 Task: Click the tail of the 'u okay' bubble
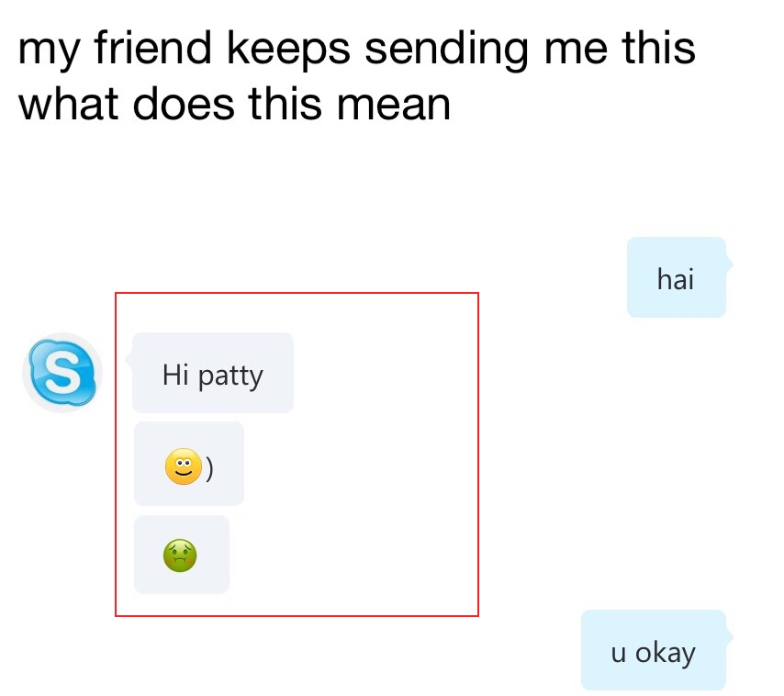pos(729,636)
